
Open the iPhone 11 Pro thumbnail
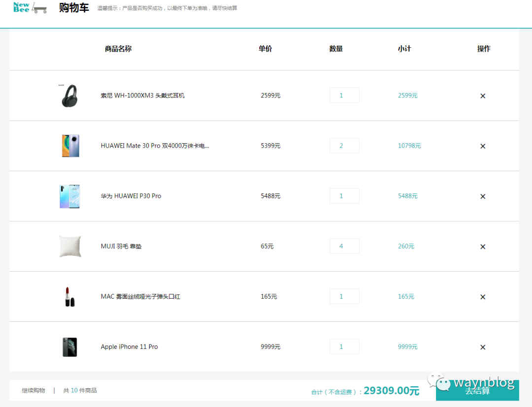click(69, 346)
